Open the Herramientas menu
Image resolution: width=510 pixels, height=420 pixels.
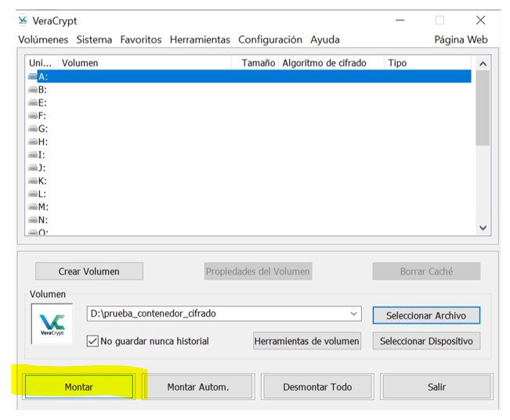(x=200, y=39)
